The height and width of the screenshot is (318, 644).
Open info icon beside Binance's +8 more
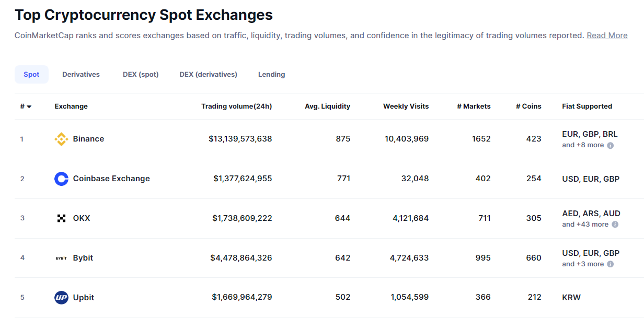pos(610,145)
